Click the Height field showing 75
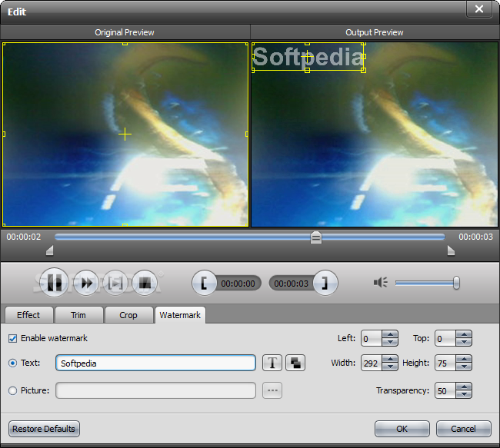The image size is (500, 448). click(445, 363)
